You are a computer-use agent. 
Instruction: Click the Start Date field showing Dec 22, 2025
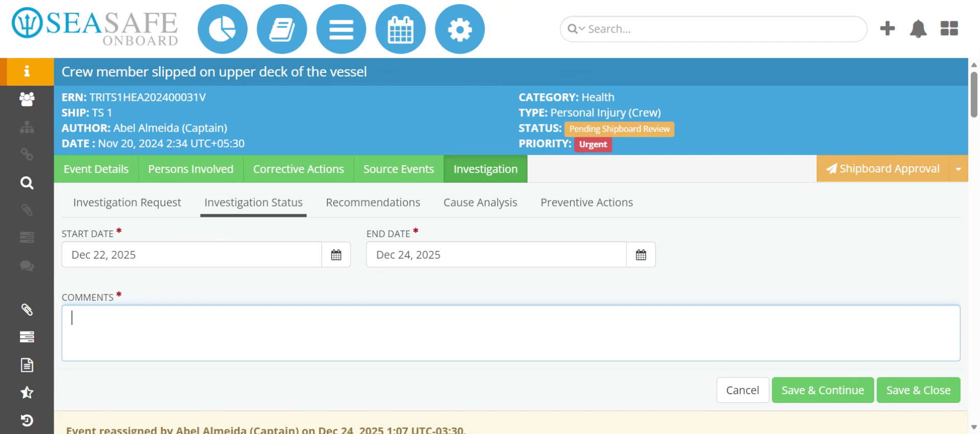[x=192, y=254]
